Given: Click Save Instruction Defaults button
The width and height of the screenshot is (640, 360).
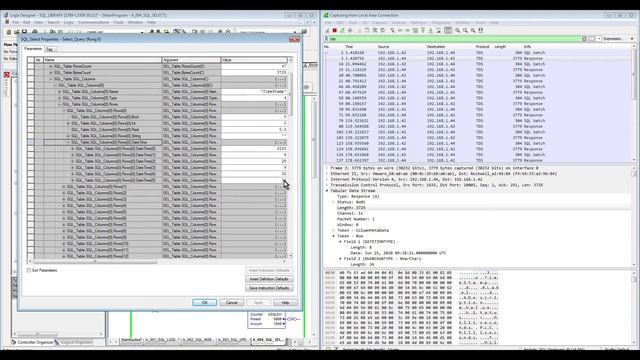Looking at the screenshot, I should [x=269, y=288].
